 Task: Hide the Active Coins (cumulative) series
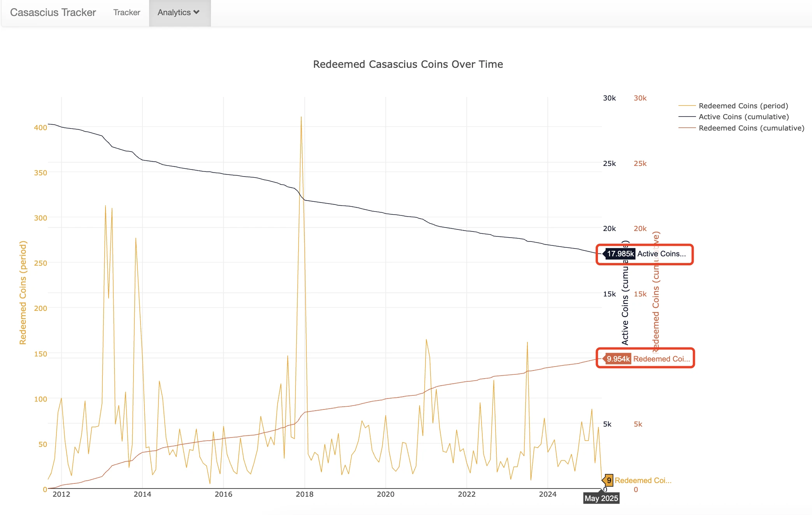click(x=744, y=116)
